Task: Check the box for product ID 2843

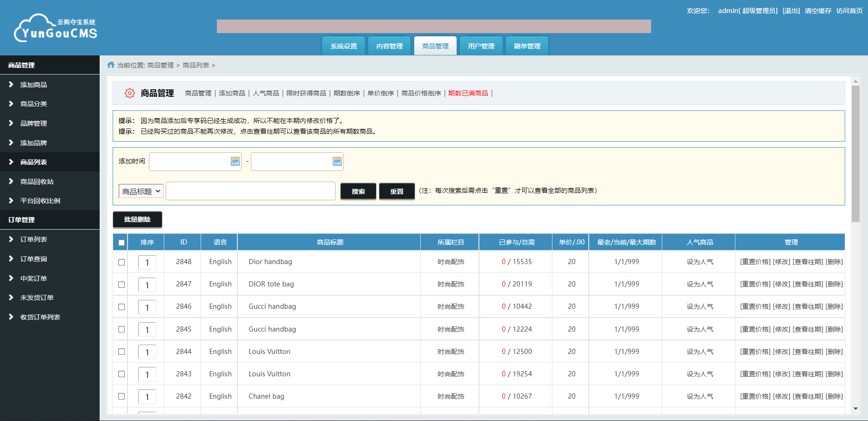Action: point(121,374)
